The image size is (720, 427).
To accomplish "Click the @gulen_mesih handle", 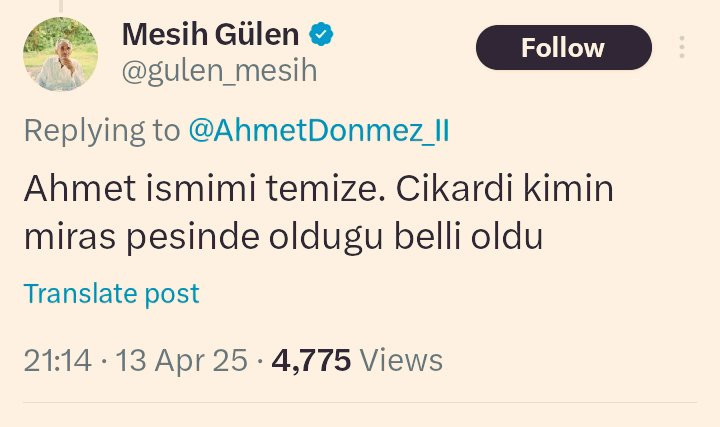I will point(219,71).
